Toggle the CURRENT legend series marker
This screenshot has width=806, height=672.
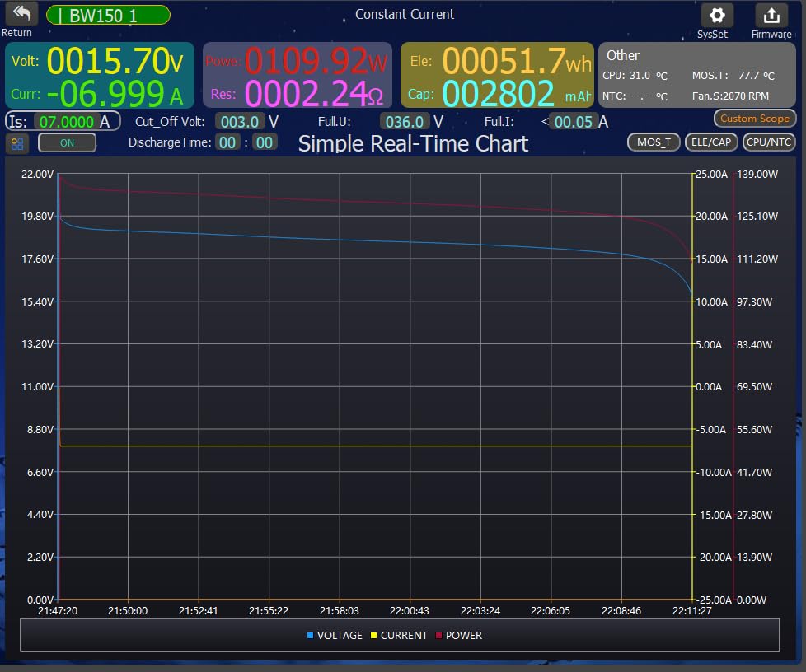click(373, 636)
